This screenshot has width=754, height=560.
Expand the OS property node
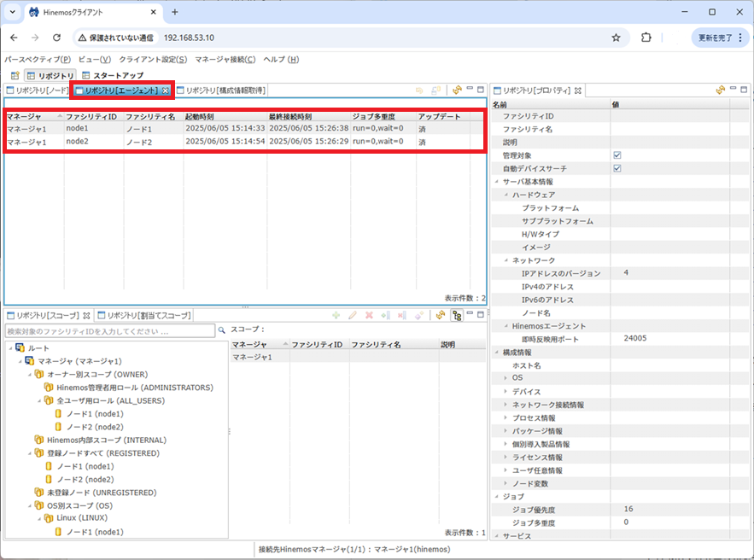pyautogui.click(x=506, y=378)
